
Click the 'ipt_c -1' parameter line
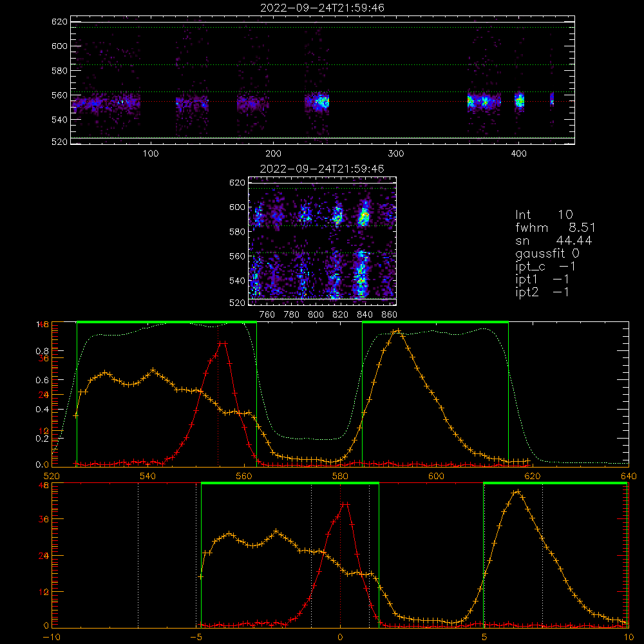[546, 267]
